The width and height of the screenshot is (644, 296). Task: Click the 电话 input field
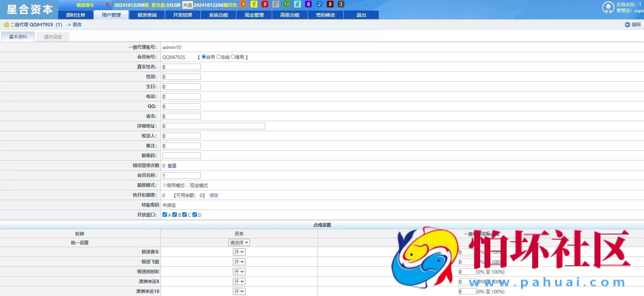[x=182, y=97]
